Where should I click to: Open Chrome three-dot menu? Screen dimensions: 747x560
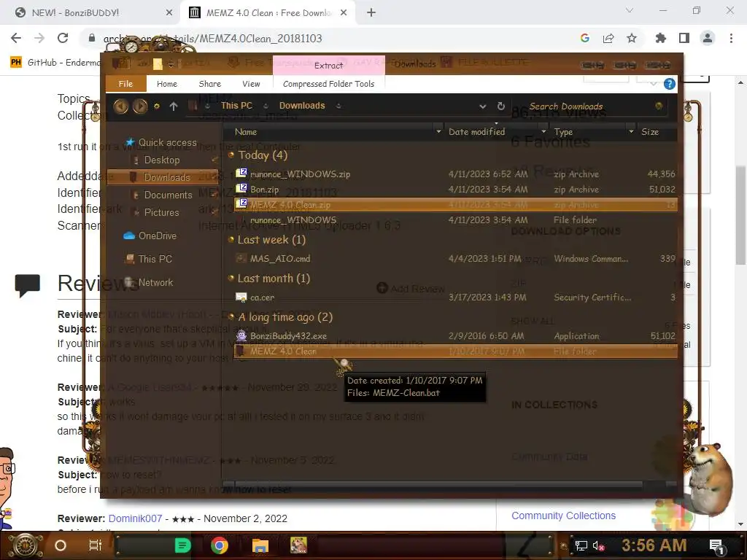click(x=731, y=38)
